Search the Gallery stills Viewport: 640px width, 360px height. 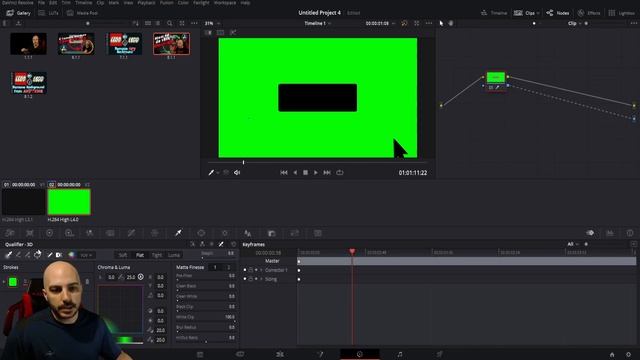169,23
